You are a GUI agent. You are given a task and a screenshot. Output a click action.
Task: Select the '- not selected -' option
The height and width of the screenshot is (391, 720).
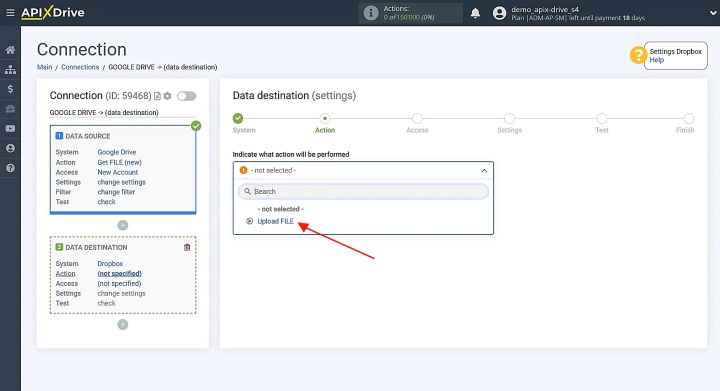pos(281,209)
